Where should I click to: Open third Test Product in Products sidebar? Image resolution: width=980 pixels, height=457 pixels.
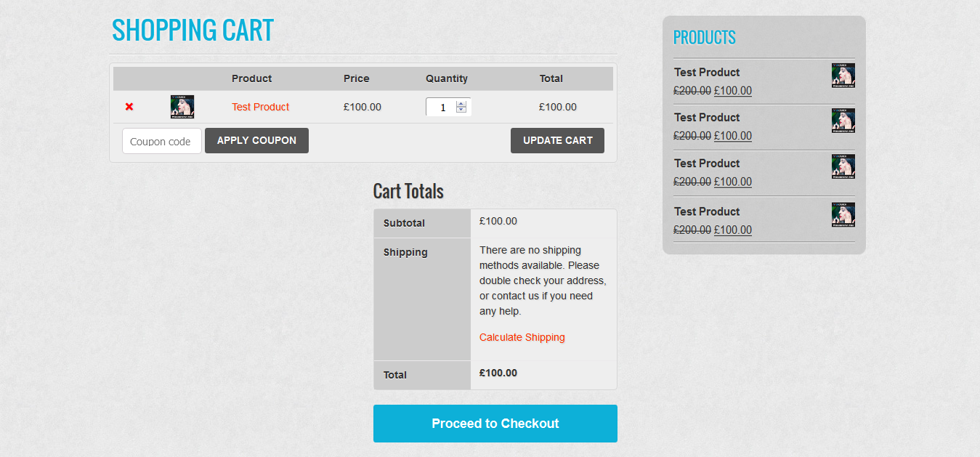click(707, 163)
